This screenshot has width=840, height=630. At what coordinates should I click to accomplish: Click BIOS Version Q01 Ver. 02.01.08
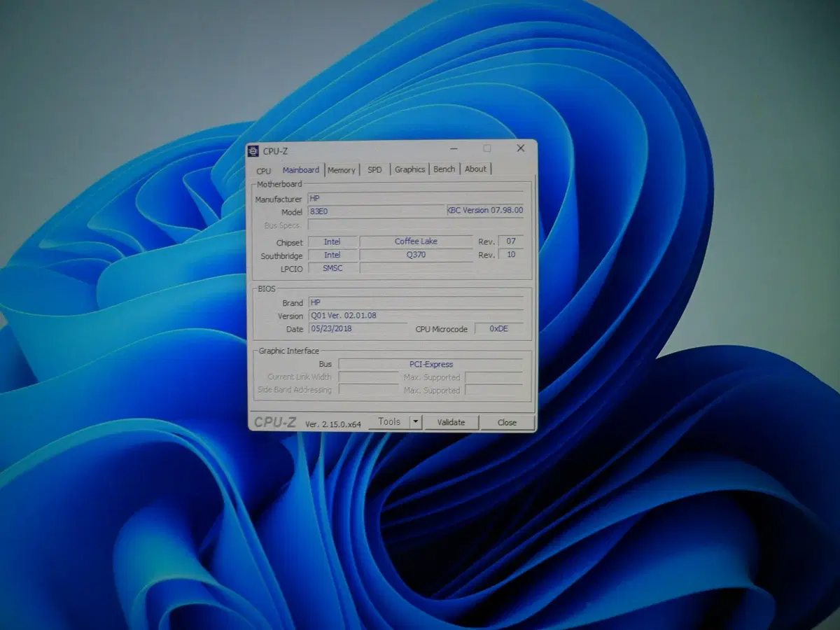pyautogui.click(x=416, y=316)
